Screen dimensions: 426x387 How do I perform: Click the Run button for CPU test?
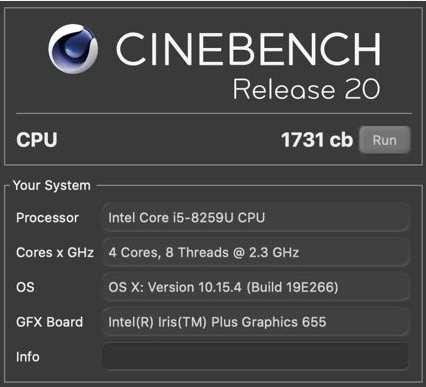click(x=385, y=140)
